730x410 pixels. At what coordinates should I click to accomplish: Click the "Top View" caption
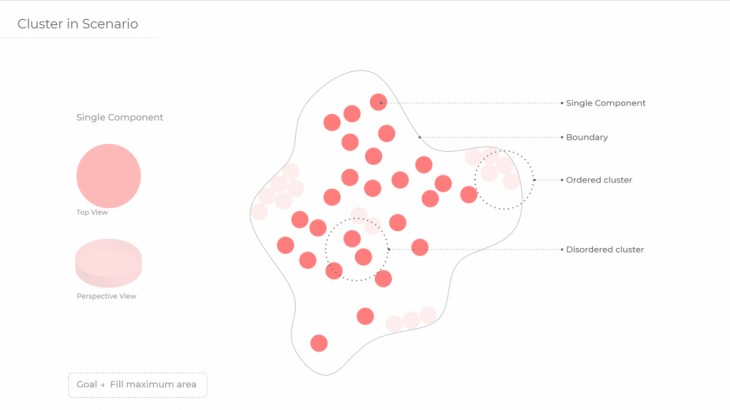coord(92,213)
